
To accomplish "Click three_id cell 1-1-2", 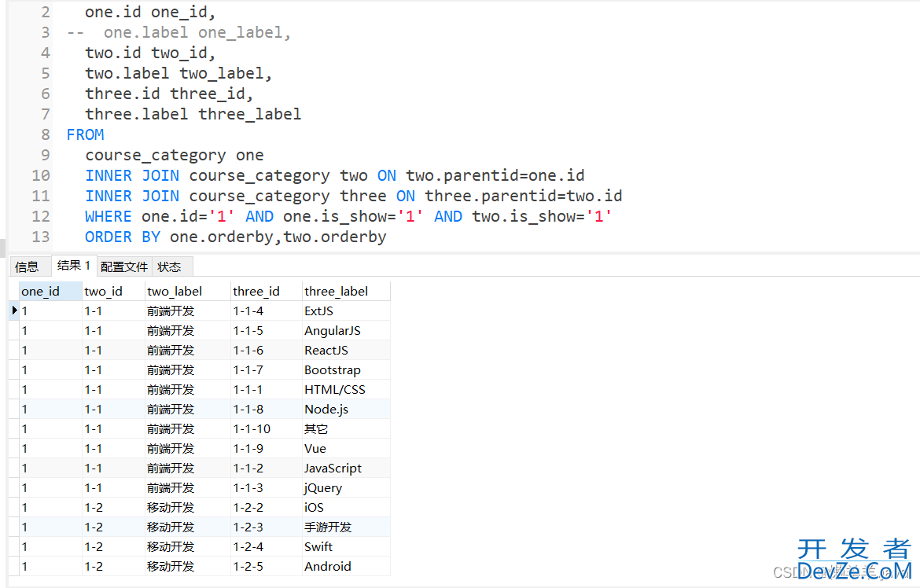I will (267, 469).
